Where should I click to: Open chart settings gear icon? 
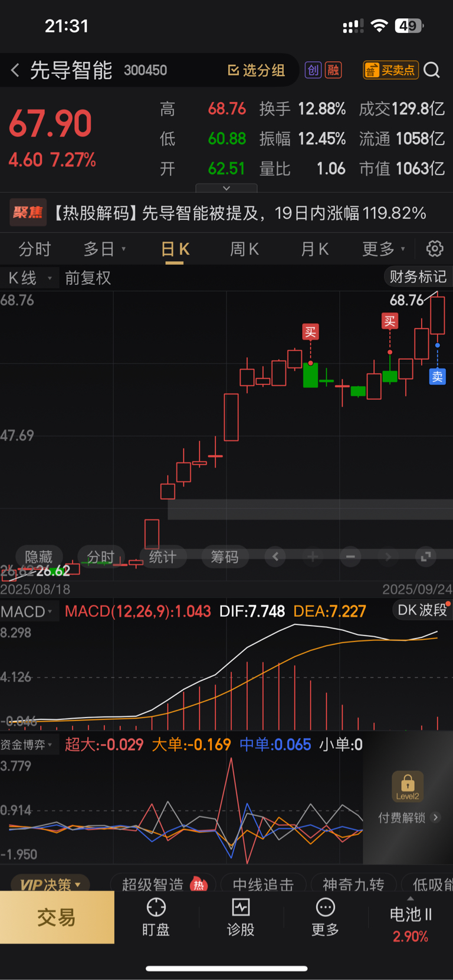coord(435,249)
